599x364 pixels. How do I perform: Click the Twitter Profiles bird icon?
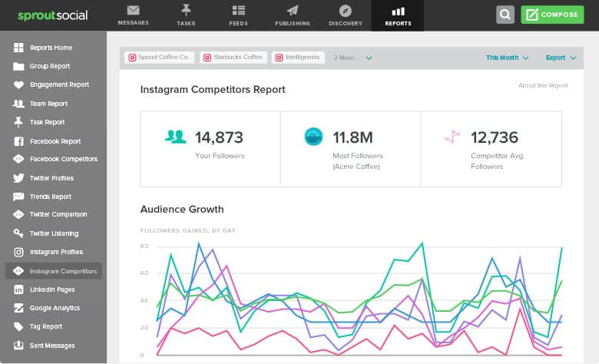click(18, 178)
